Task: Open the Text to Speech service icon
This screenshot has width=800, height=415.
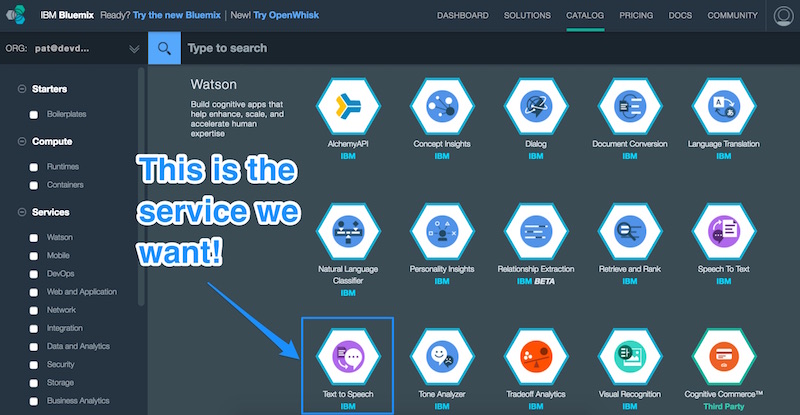Action: 348,356
